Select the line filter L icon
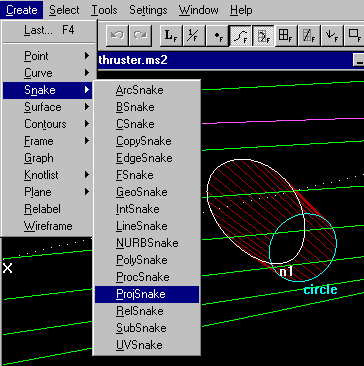364x366 pixels. click(x=171, y=35)
